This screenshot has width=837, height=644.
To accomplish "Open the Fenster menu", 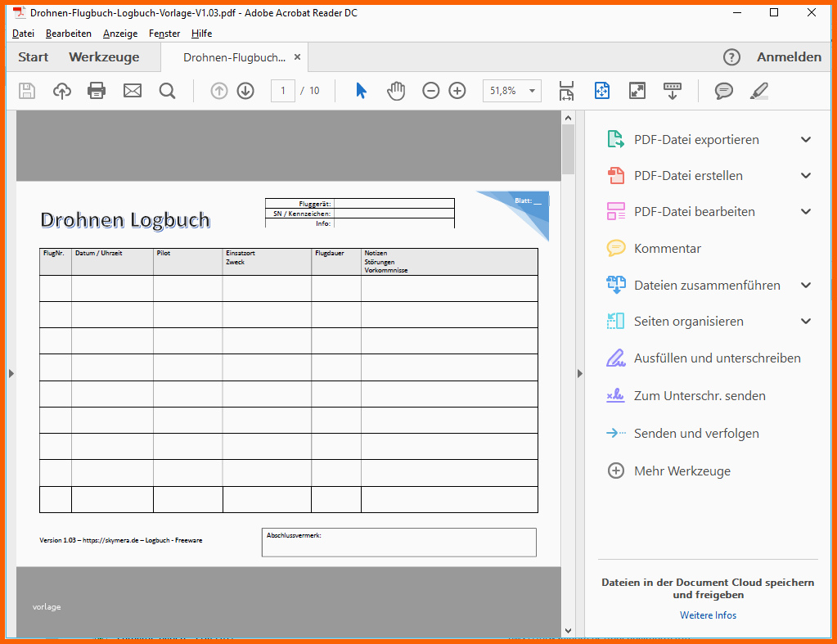I will (164, 33).
